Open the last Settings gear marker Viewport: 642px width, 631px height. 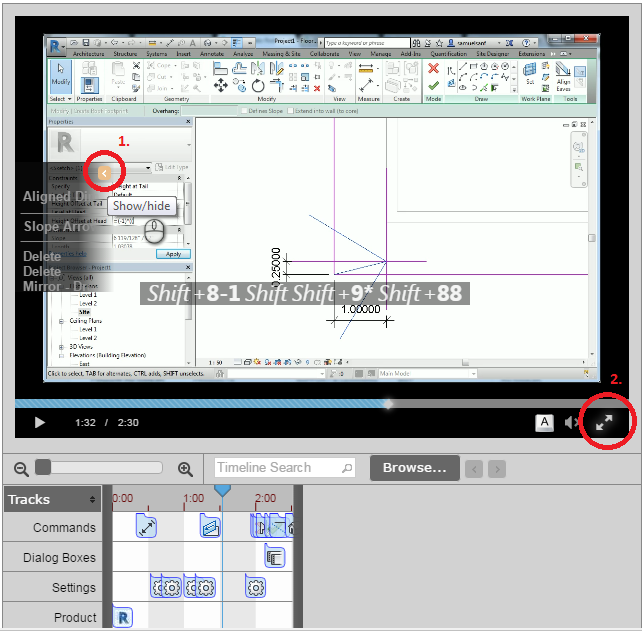(x=255, y=586)
